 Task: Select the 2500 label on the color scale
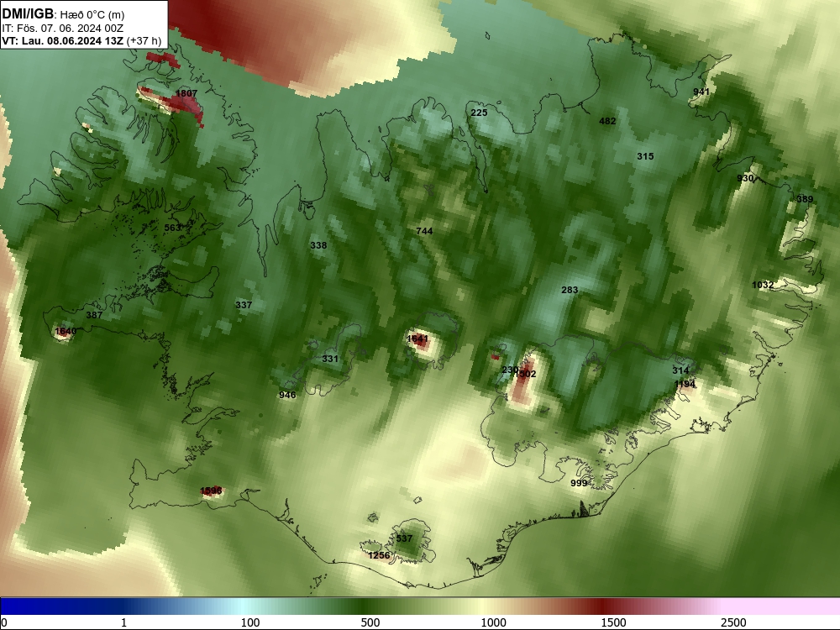click(x=733, y=622)
